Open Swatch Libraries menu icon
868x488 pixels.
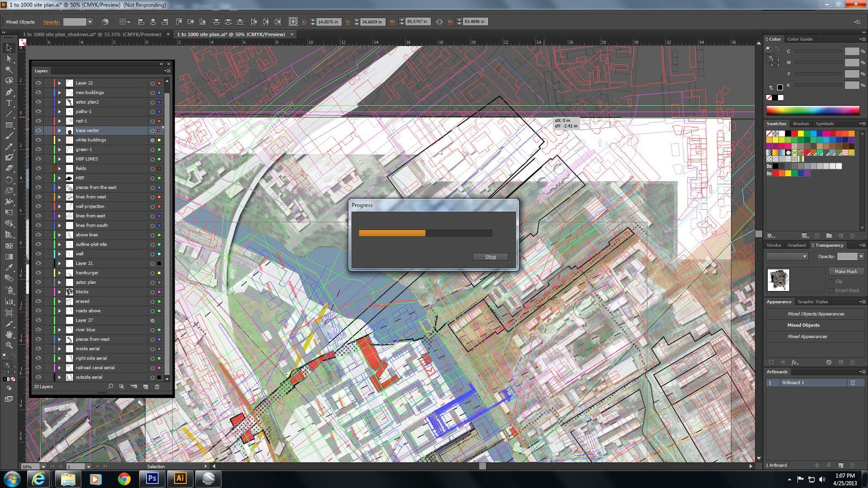click(x=771, y=236)
